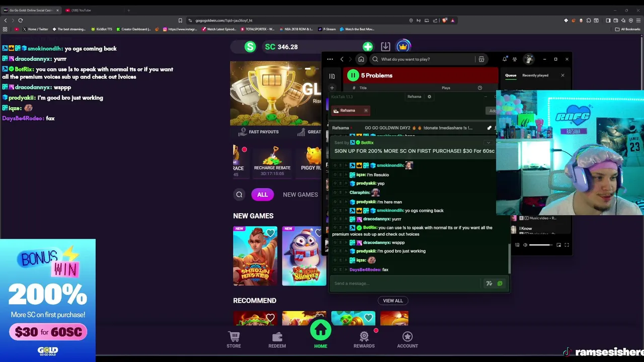
Task: Switch to Recently played tab
Action: (x=535, y=75)
